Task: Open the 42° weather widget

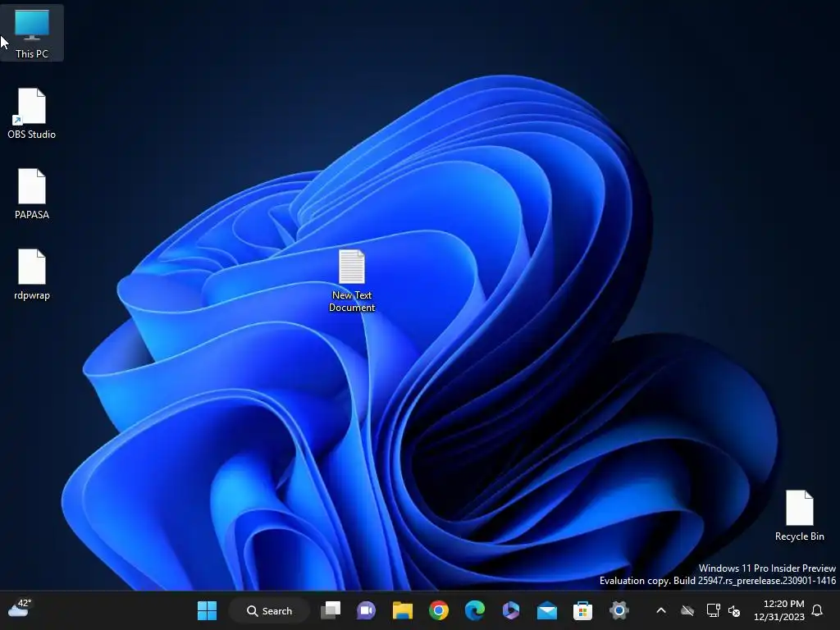Action: 20,608
